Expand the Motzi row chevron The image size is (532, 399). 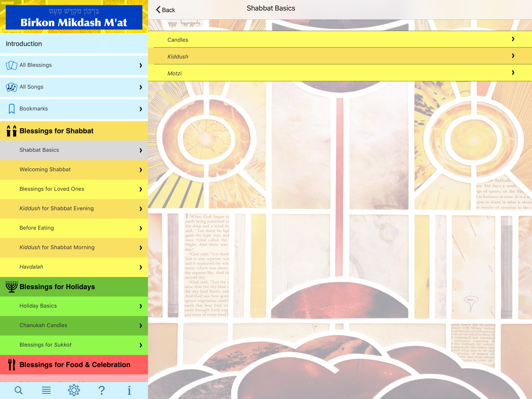point(513,73)
